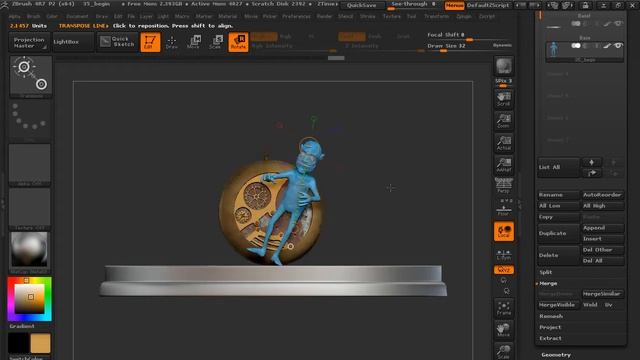Viewport: 640px width, 360px height.
Task: Collapse the Merge section
Action: pos(548,283)
